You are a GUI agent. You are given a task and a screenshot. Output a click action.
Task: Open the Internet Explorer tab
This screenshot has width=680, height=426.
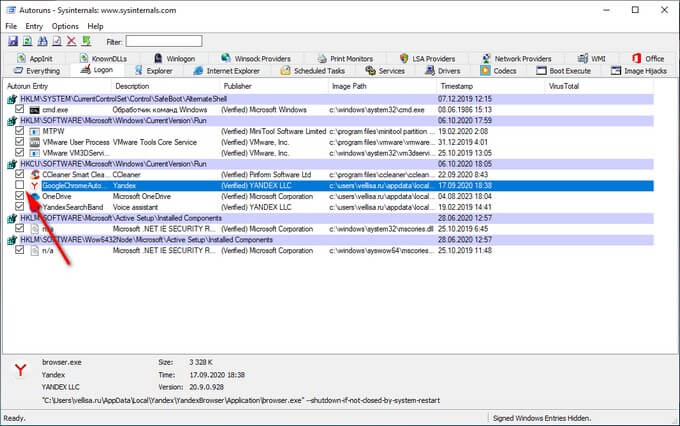227,71
